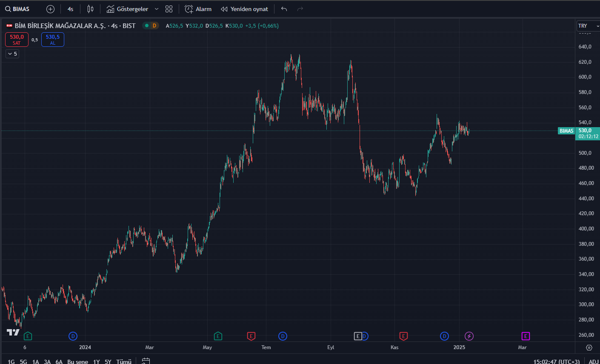Expand indicator favorites chevron beside Göstergeler
Image resolution: width=600 pixels, height=364 pixels.
tap(156, 9)
